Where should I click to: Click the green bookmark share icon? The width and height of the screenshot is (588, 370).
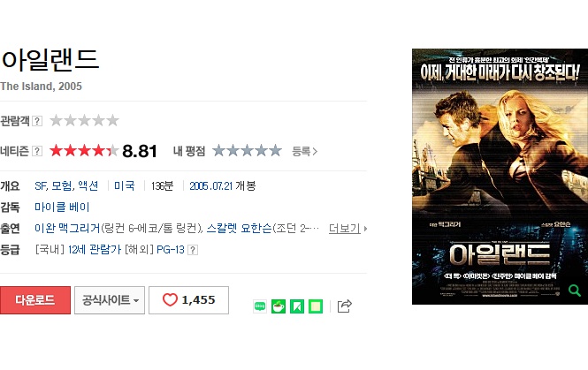[x=297, y=306]
